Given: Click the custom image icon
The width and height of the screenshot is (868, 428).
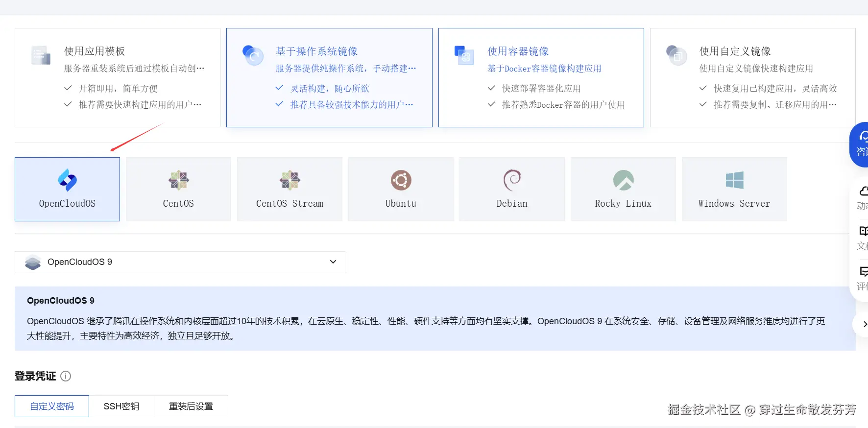Looking at the screenshot, I should click(x=676, y=55).
